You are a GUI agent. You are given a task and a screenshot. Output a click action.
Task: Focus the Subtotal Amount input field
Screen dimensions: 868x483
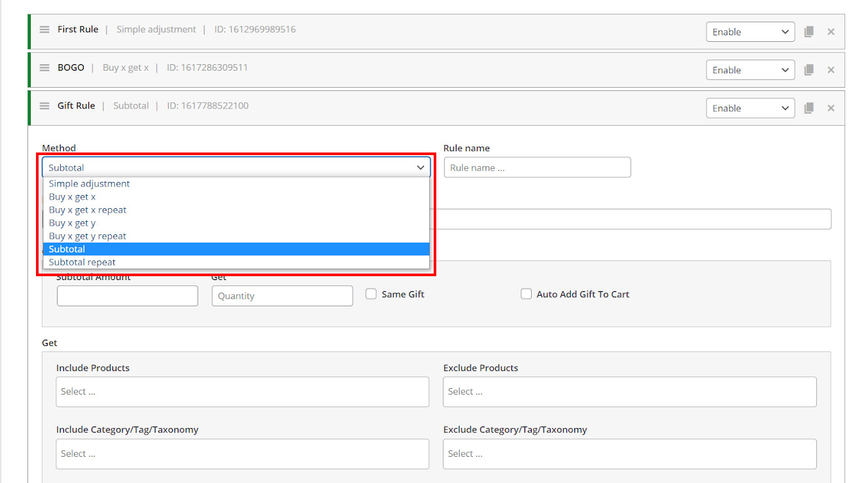[x=128, y=296]
